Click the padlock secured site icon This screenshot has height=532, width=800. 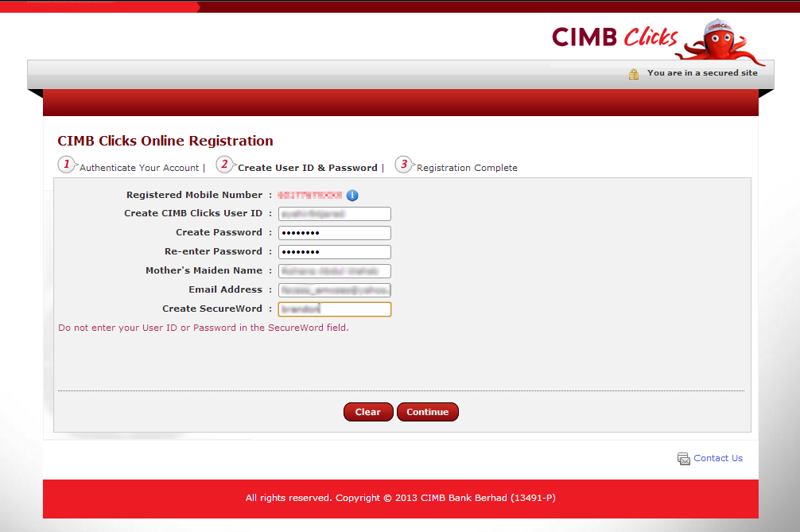(x=634, y=74)
